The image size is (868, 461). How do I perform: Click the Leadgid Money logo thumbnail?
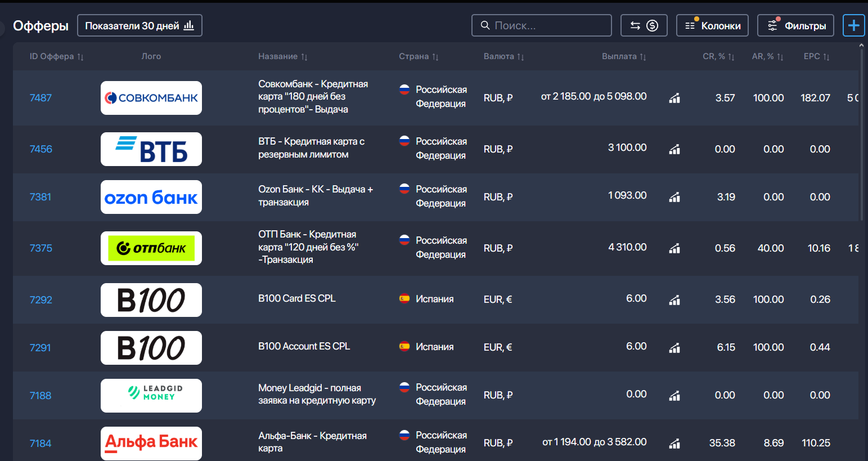click(151, 396)
